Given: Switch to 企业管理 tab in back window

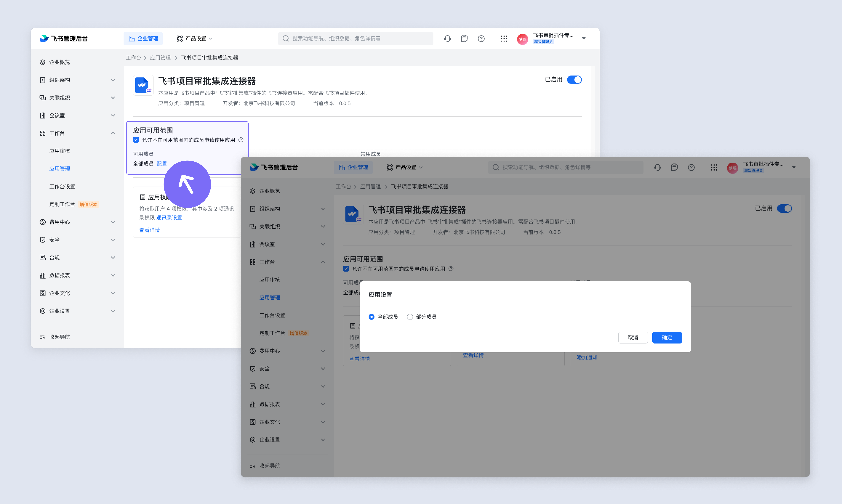Looking at the screenshot, I should (x=143, y=39).
